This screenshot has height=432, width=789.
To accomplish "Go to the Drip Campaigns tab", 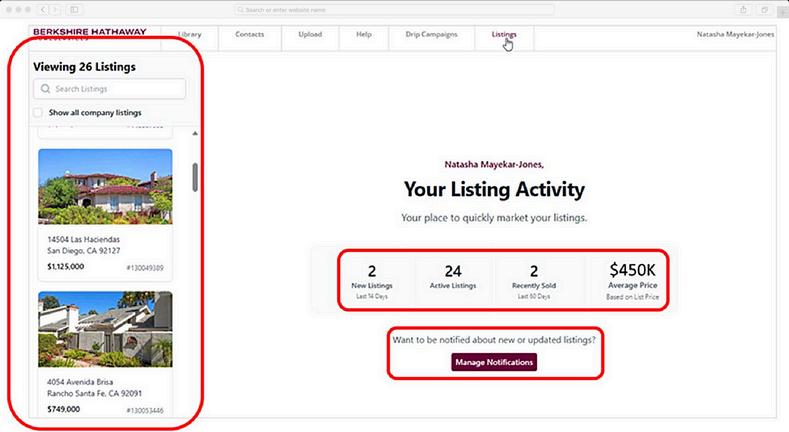I will click(x=431, y=34).
